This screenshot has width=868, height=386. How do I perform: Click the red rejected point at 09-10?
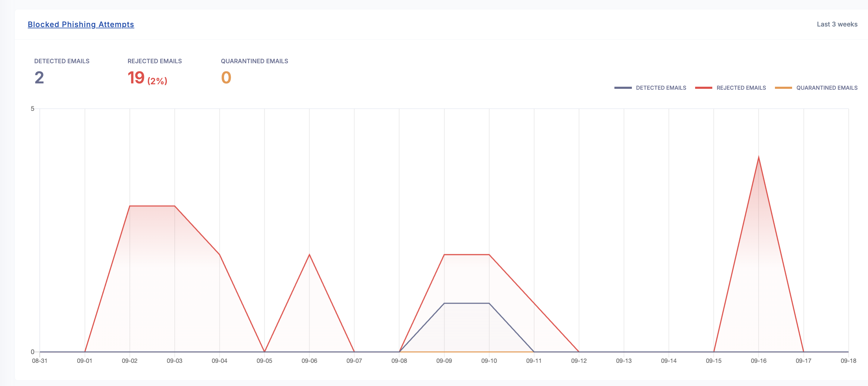(x=489, y=255)
